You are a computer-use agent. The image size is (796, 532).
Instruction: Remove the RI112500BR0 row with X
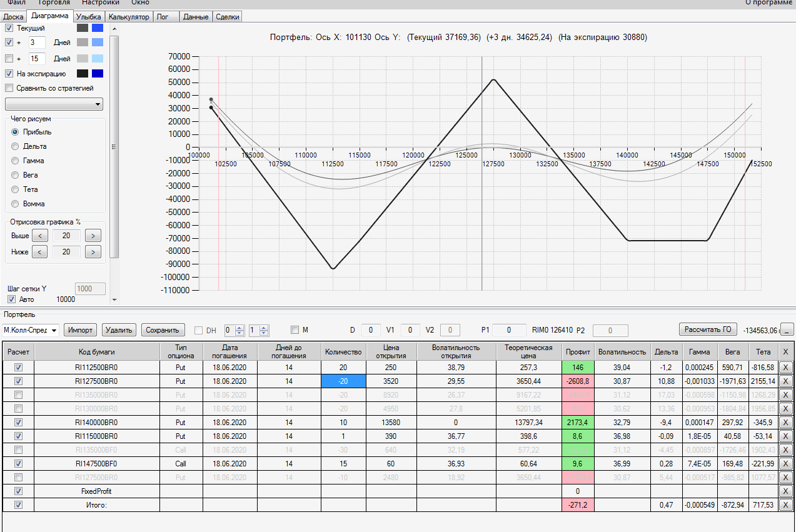point(785,368)
